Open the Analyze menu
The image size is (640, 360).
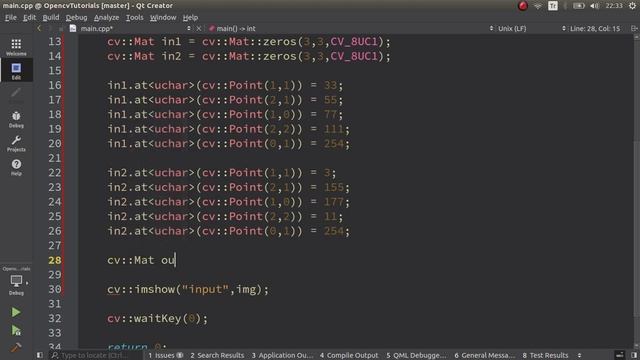pos(107,18)
